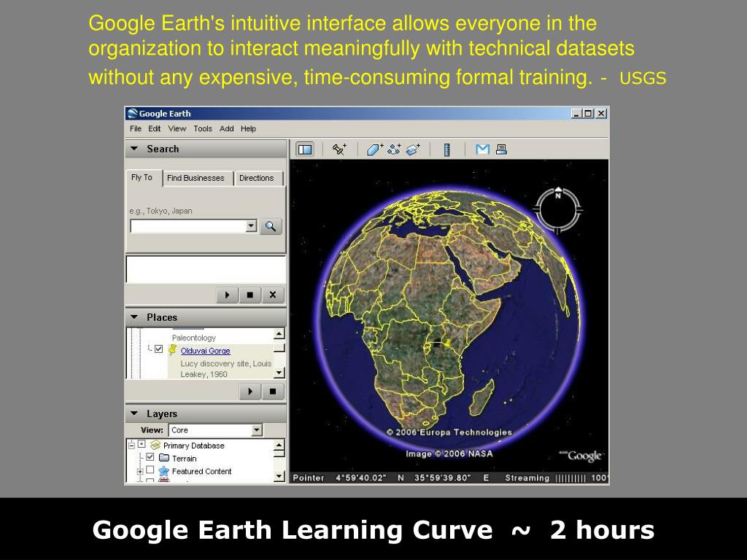The height and width of the screenshot is (560, 747).
Task: Click the Places list scroll down arrow
Action: tap(279, 373)
